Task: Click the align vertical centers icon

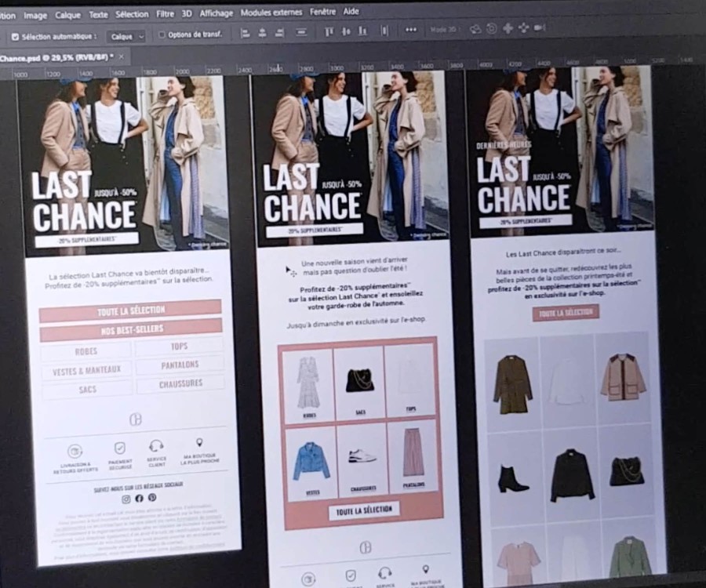Action: (346, 31)
